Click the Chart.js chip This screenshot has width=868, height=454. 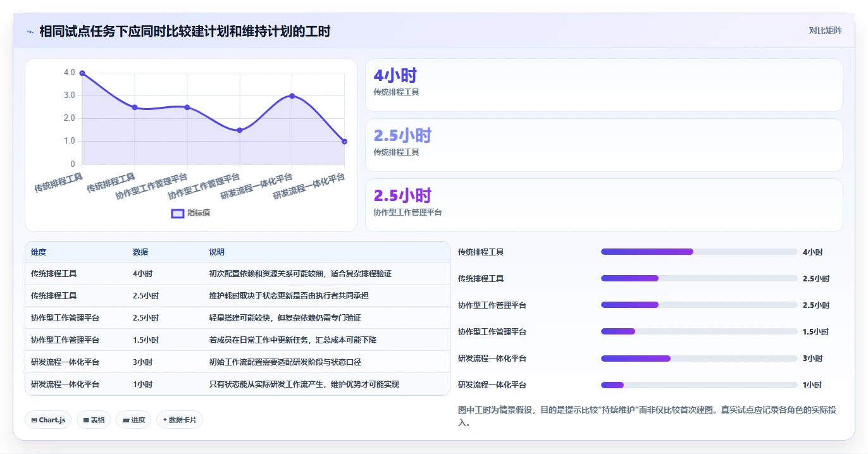[x=48, y=420]
